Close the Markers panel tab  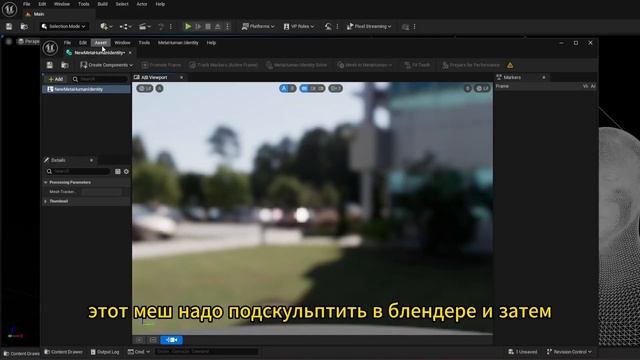(x=544, y=78)
